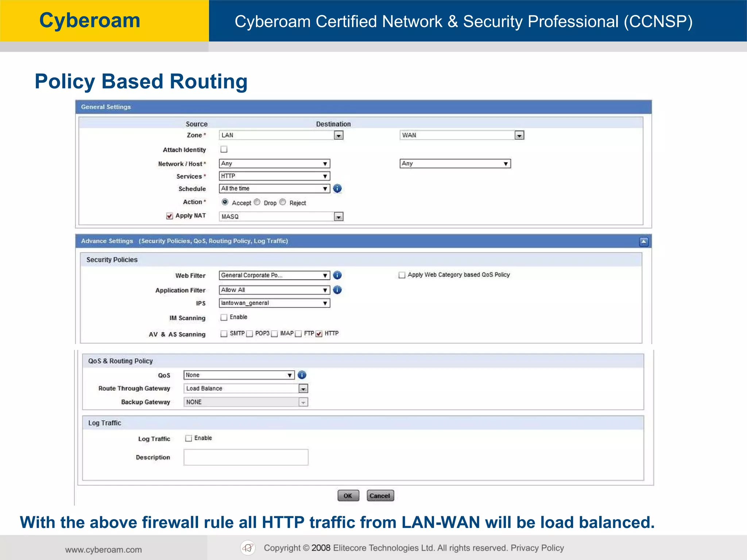Click into the Description text field
The image size is (747, 560).
coord(246,457)
